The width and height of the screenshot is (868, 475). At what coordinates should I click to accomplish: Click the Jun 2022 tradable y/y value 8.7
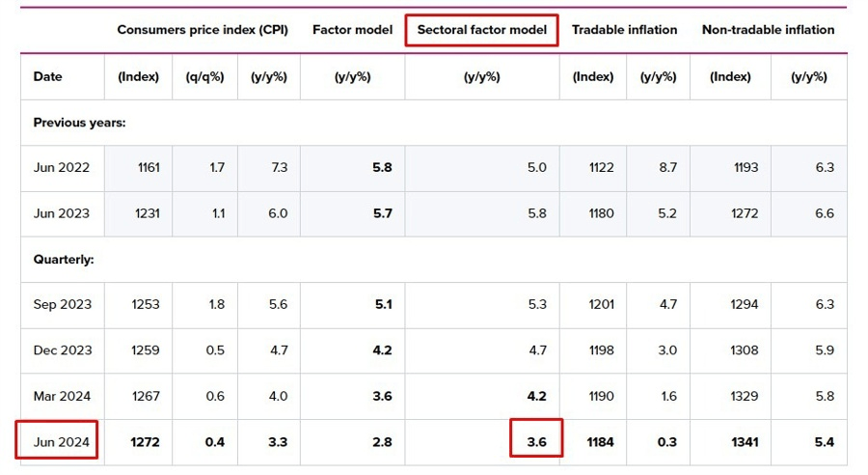click(x=665, y=167)
